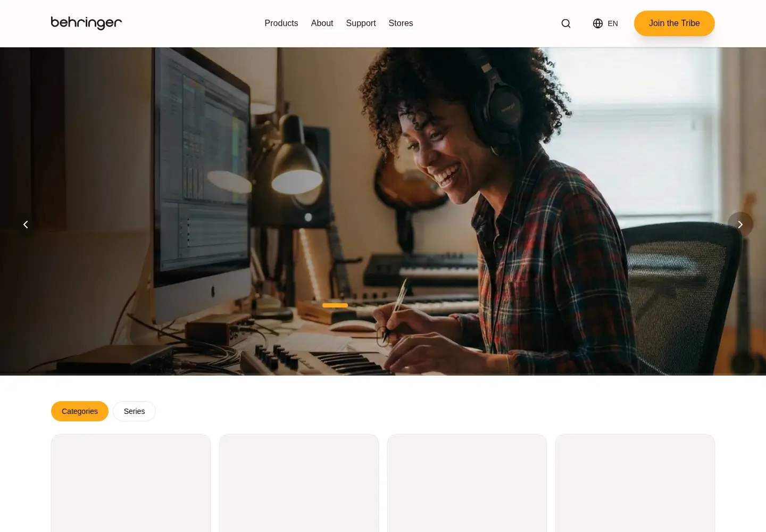Image resolution: width=766 pixels, height=532 pixels.
Task: Open the Products menu
Action: coord(281,23)
